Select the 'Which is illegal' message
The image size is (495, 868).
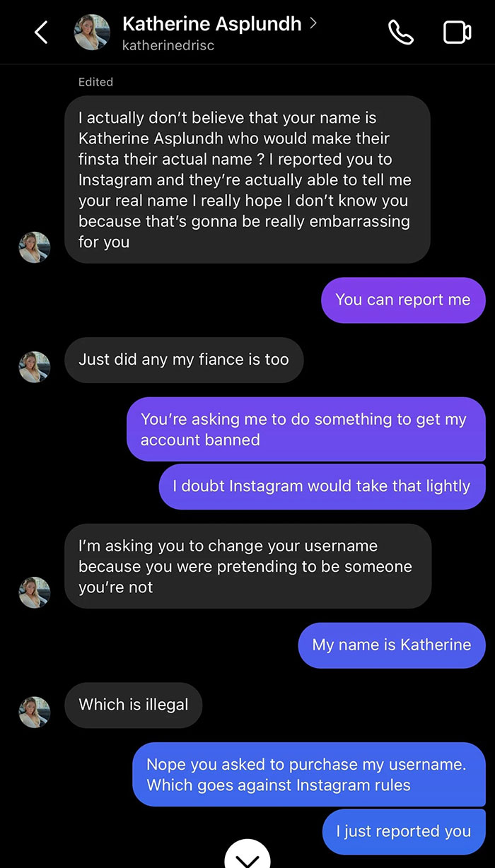click(133, 705)
